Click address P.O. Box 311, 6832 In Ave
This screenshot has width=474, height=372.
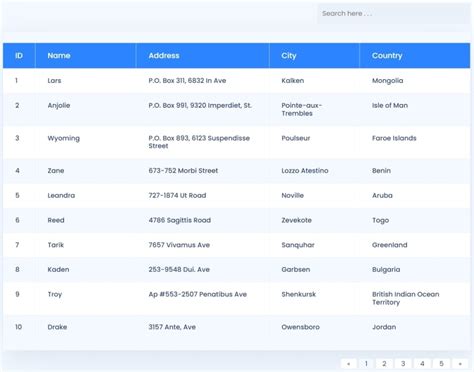click(x=187, y=81)
